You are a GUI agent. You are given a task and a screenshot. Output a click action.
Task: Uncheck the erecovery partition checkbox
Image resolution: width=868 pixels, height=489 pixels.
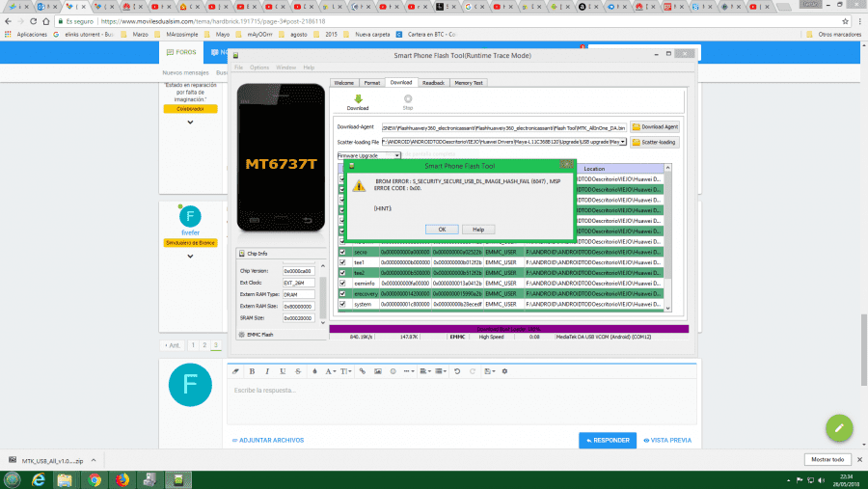tap(342, 293)
